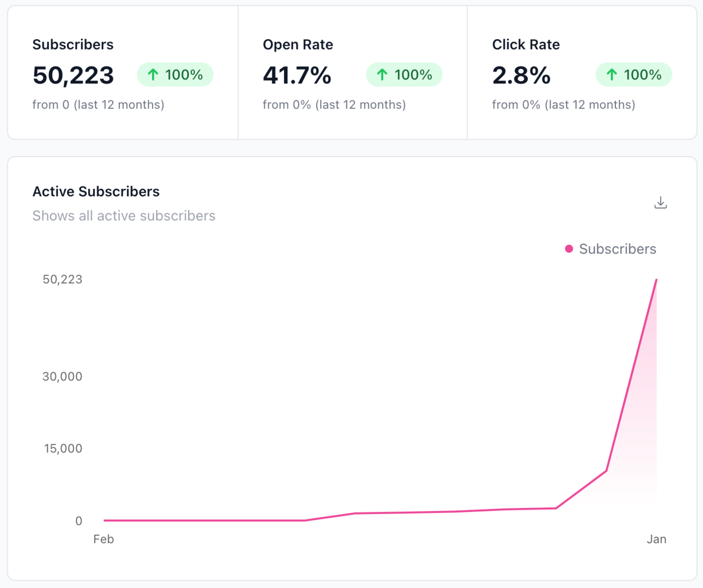703x588 pixels.
Task: Select the Open Rate 41.7% value
Action: (297, 75)
